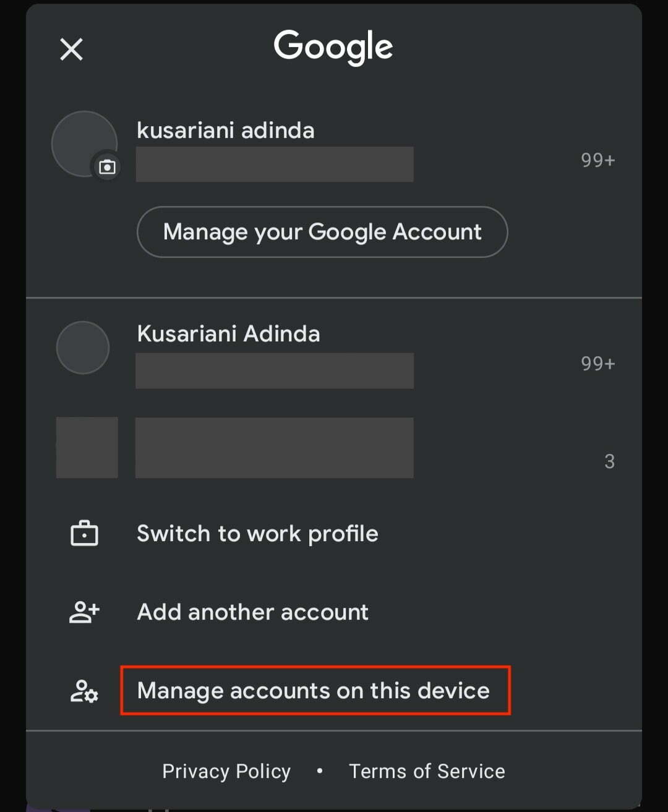Viewport: 668px width, 812px height.
Task: Click the manage accounts gear-person icon
Action: point(83,691)
